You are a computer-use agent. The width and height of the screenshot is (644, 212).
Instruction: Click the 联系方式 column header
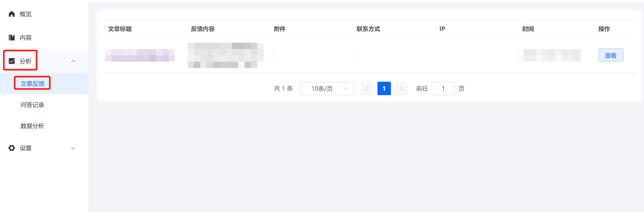pos(368,29)
